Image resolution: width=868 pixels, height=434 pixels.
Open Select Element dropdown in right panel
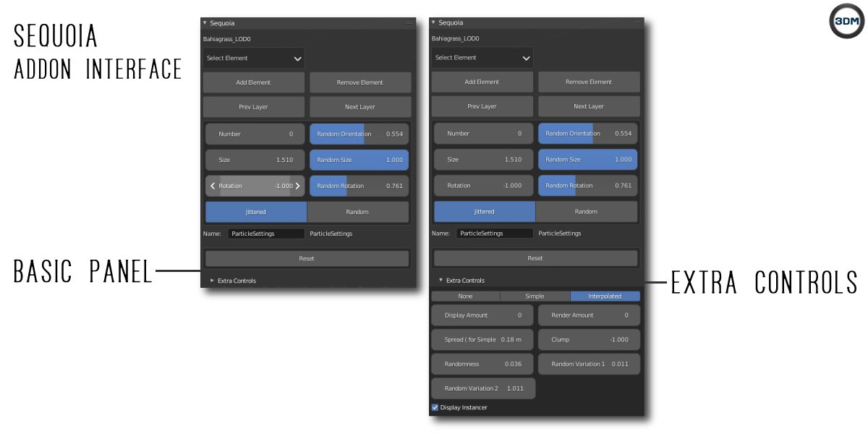pos(482,57)
